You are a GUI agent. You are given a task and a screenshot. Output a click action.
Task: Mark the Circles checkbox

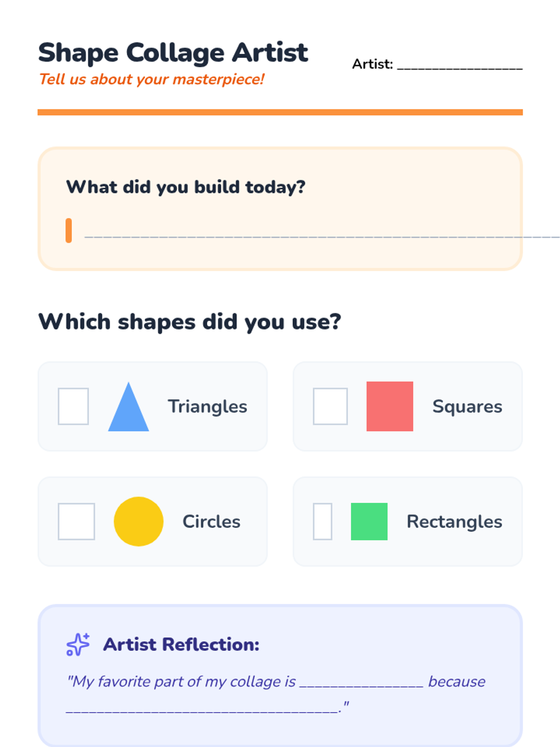pyautogui.click(x=77, y=521)
